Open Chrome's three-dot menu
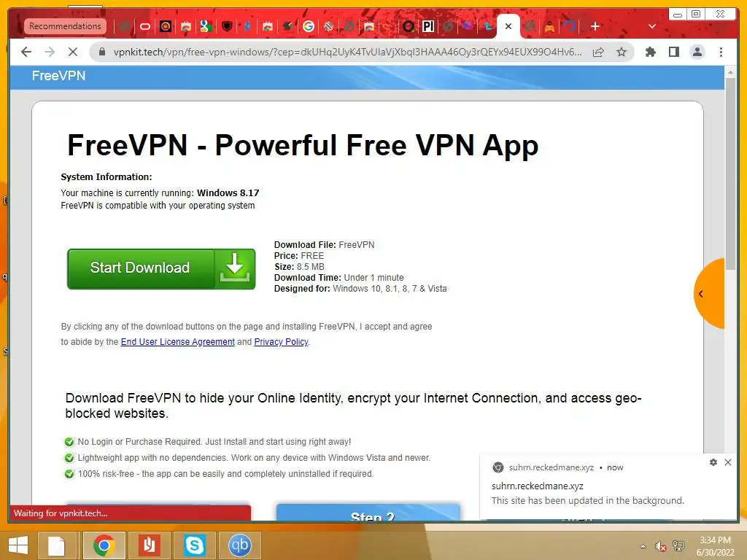 point(721,52)
